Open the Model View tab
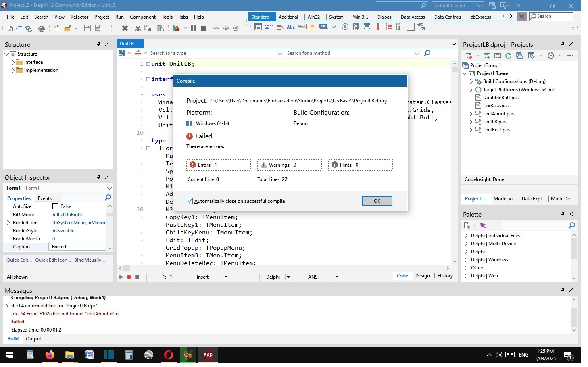Viewport: 588px width, 367px height. 505,199
